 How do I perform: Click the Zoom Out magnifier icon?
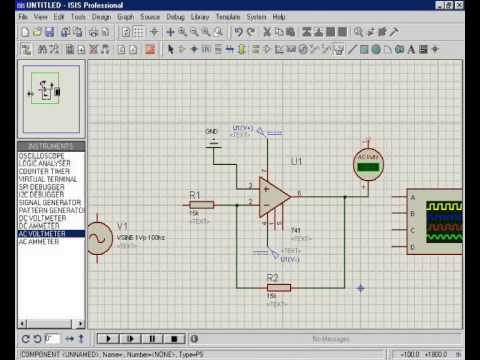(194, 32)
